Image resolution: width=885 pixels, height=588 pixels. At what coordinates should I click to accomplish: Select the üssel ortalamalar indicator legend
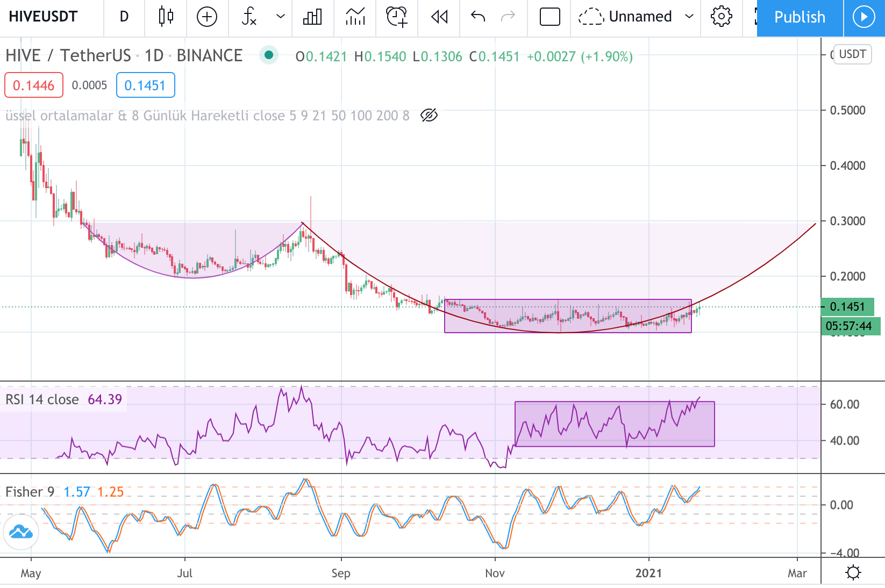click(x=207, y=116)
